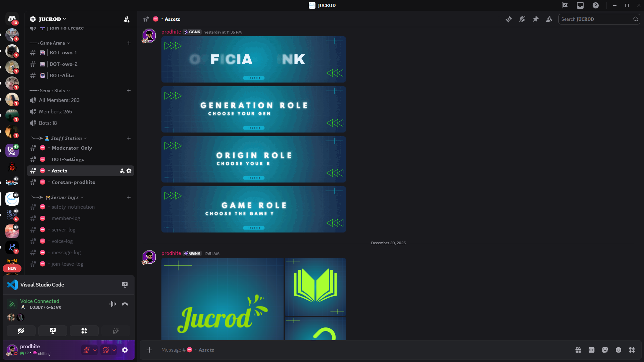Open the soundboard
This screenshot has width=644, height=362.
pos(116,331)
